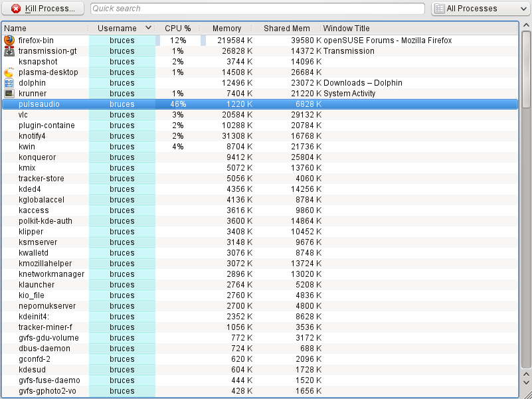Open the All Processes filter dropdown
This screenshot has width=532, height=399.
tap(481, 9)
